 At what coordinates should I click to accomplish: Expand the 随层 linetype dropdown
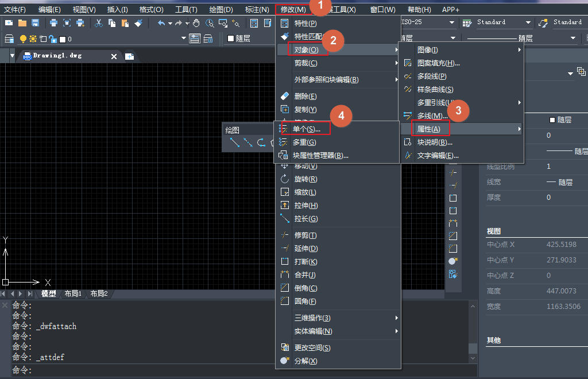[572, 37]
